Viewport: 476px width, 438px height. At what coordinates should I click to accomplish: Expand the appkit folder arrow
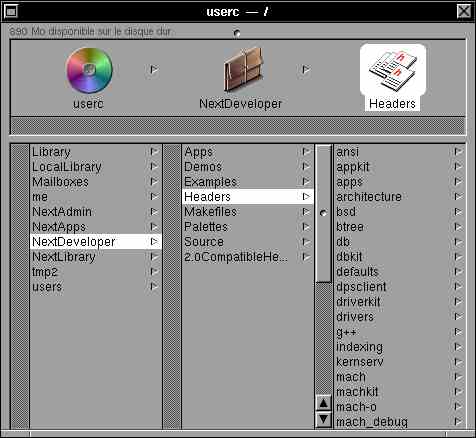pyautogui.click(x=458, y=167)
